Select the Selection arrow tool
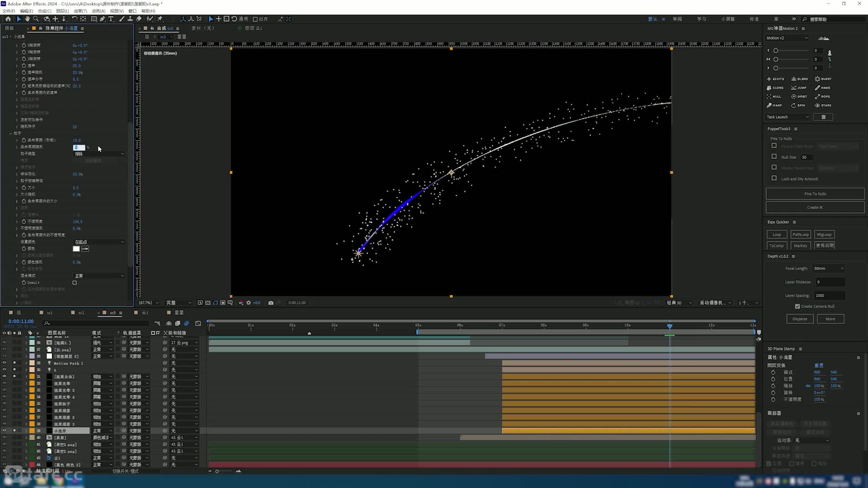The height and width of the screenshot is (488, 868). point(19,19)
